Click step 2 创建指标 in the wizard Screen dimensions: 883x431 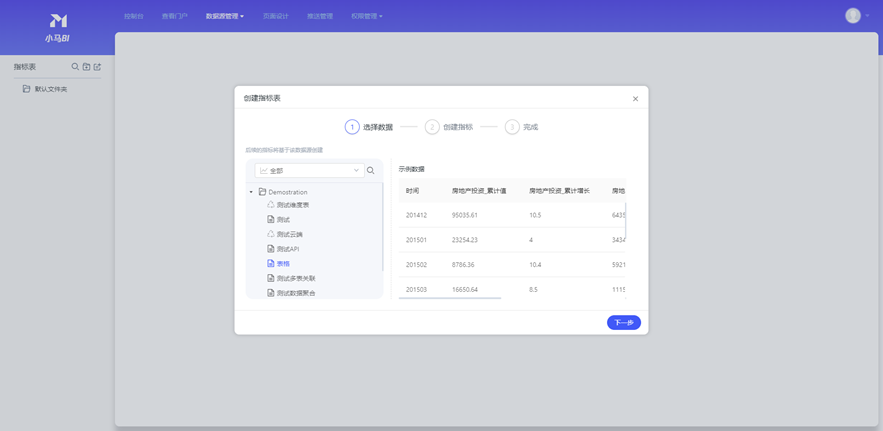(449, 127)
